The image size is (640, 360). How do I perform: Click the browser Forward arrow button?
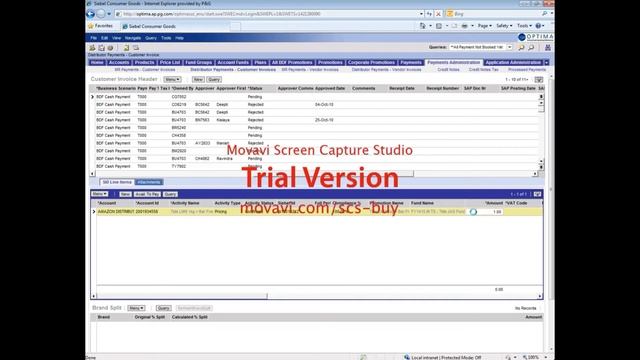click(x=100, y=14)
